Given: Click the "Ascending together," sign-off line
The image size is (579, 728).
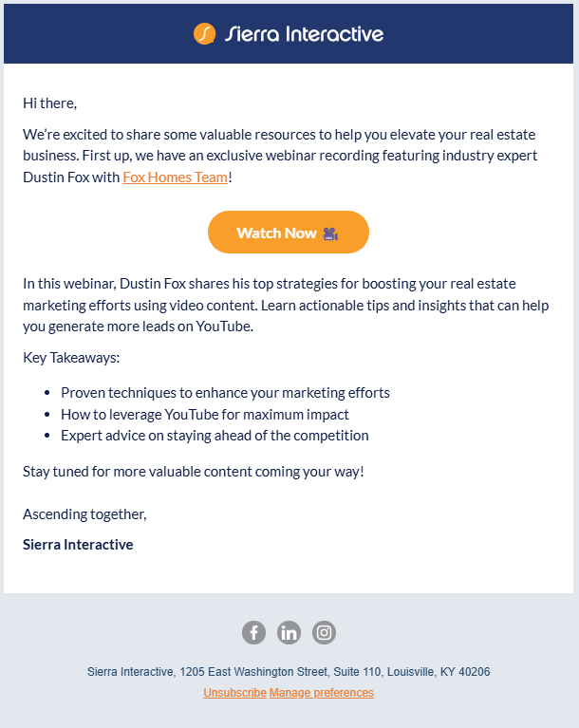Looking at the screenshot, I should [x=85, y=514].
